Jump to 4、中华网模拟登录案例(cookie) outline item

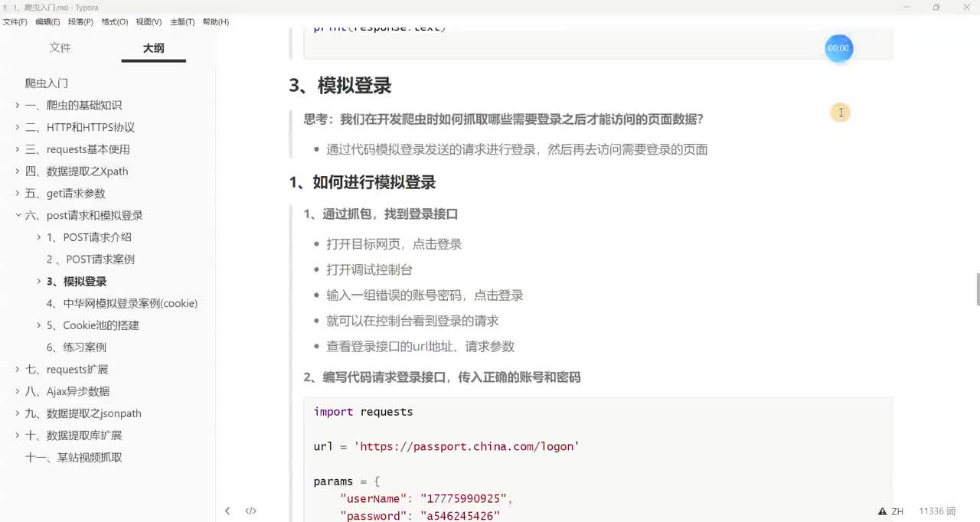point(122,303)
